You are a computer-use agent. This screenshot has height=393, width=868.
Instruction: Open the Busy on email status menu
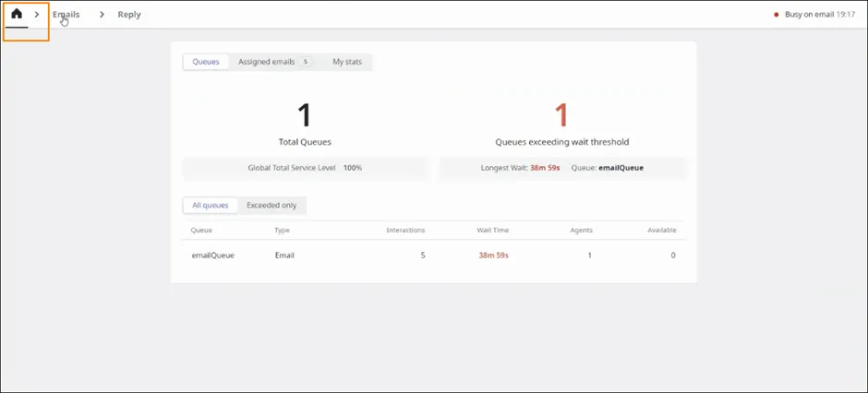(820, 15)
